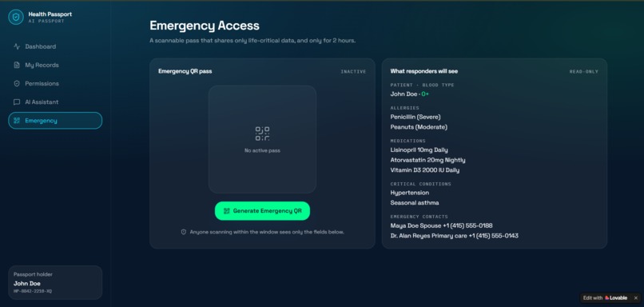This screenshot has height=307, width=644.
Task: Click the Passport holder John Doe card
Action: coord(55,282)
